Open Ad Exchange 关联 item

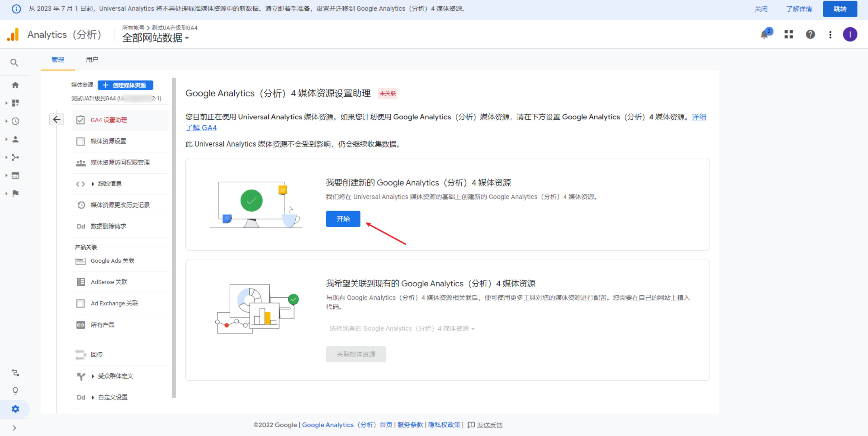(x=120, y=303)
